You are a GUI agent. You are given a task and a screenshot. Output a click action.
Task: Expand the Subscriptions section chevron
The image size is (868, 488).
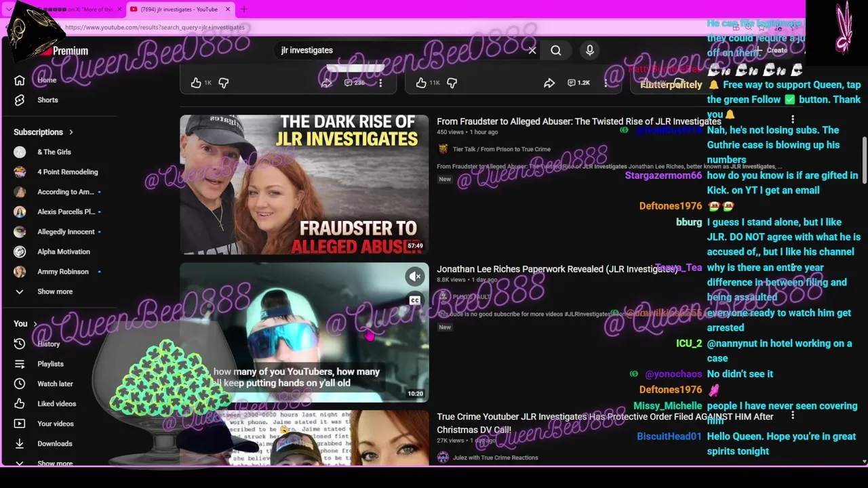[x=71, y=132]
